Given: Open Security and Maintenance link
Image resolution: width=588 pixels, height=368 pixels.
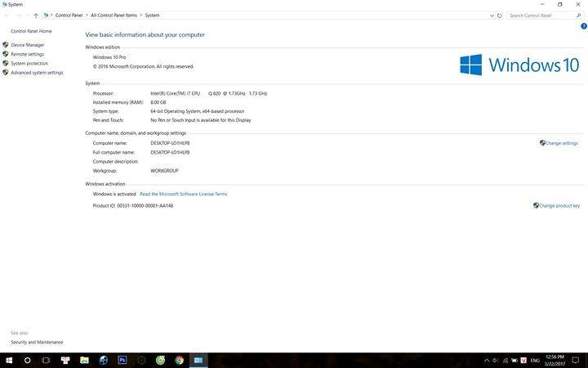Looking at the screenshot, I should pos(37,342).
